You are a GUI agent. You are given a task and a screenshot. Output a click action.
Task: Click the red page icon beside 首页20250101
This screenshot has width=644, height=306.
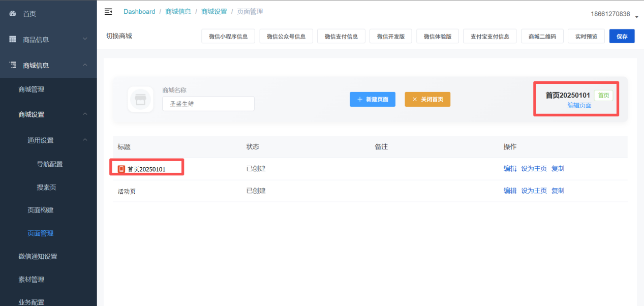(x=121, y=169)
